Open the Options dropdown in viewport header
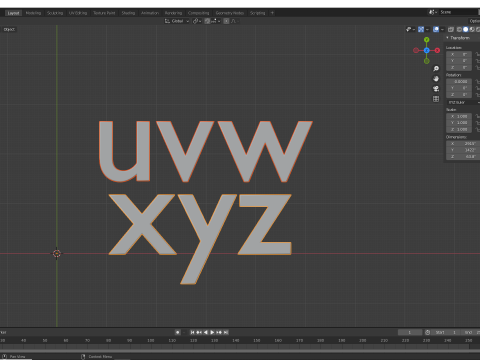480x360 pixels. point(474,21)
